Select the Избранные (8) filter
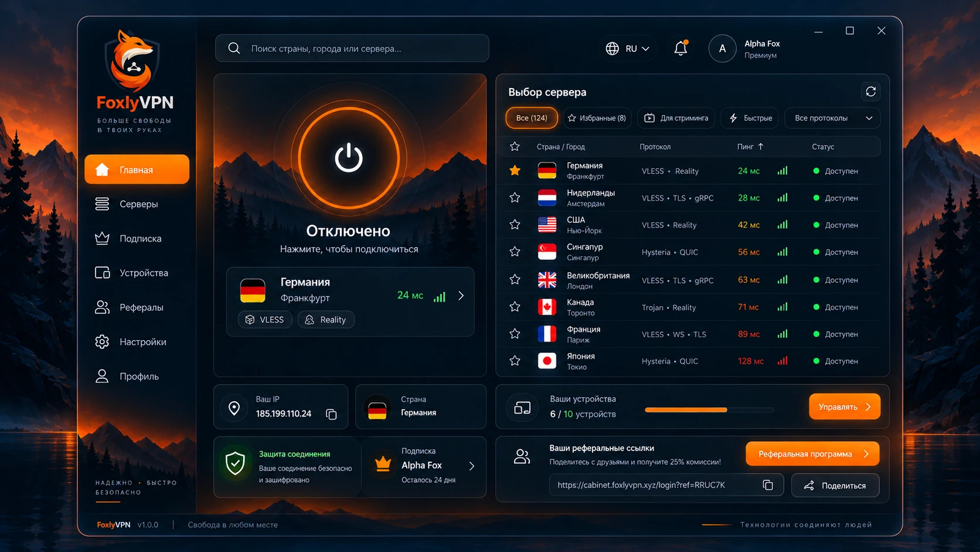This screenshot has height=552, width=980. click(597, 118)
